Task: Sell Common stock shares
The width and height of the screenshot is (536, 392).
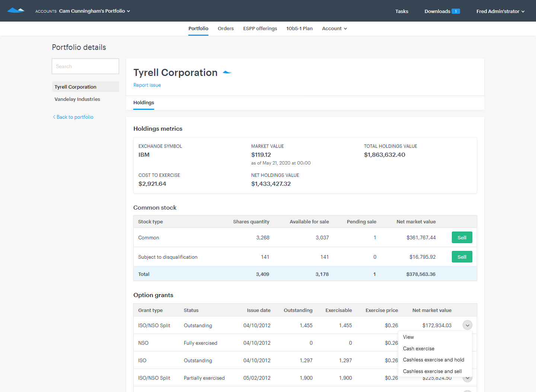Action: pos(462,238)
